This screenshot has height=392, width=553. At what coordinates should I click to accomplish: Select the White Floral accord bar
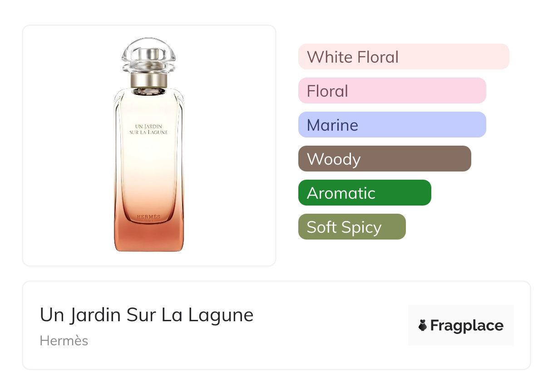click(404, 57)
